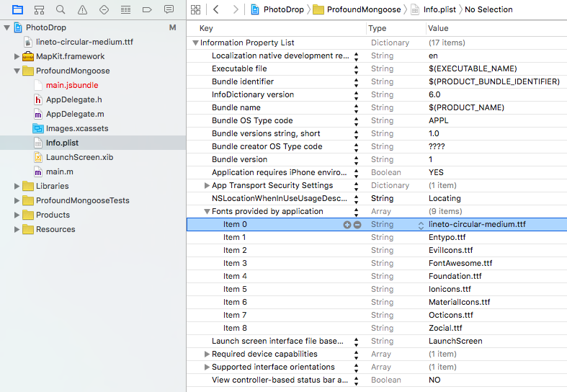
Task: Open Images.xcassets in navigator
Action: [77, 129]
